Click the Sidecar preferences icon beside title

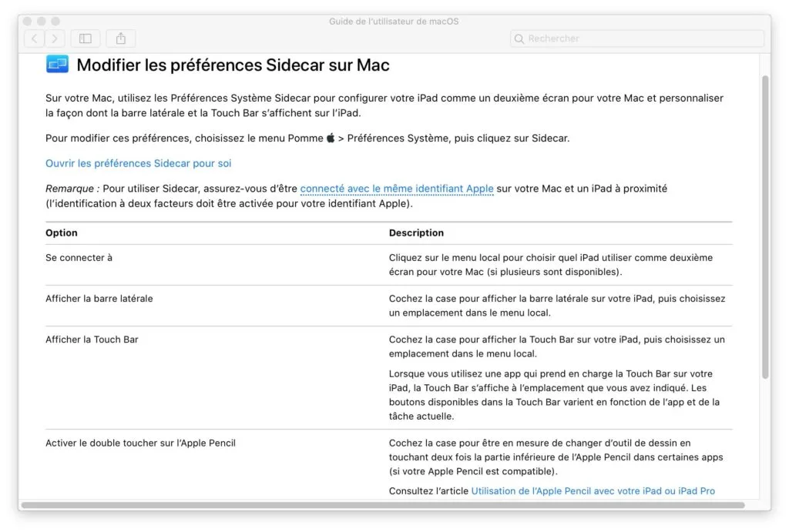[57, 65]
